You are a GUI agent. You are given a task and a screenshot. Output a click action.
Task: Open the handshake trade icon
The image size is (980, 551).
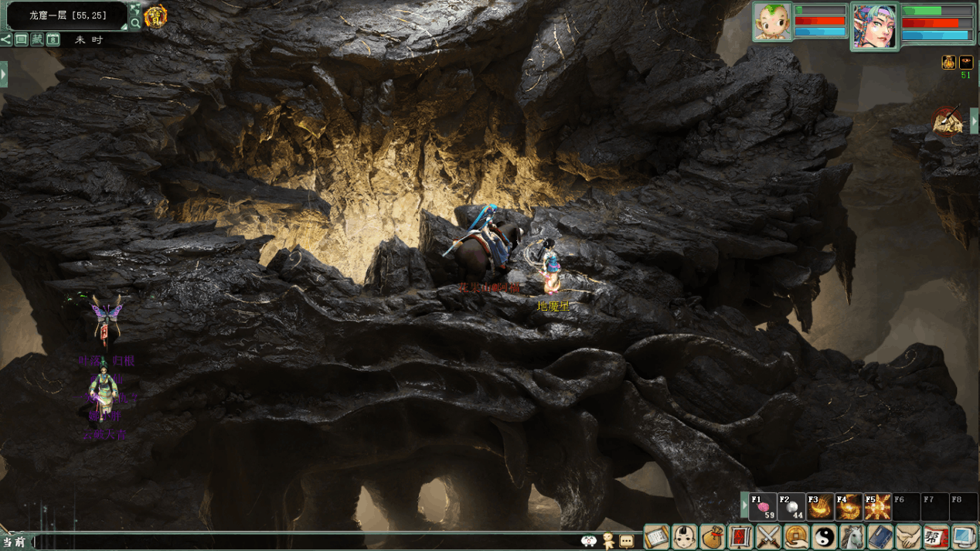click(907, 536)
